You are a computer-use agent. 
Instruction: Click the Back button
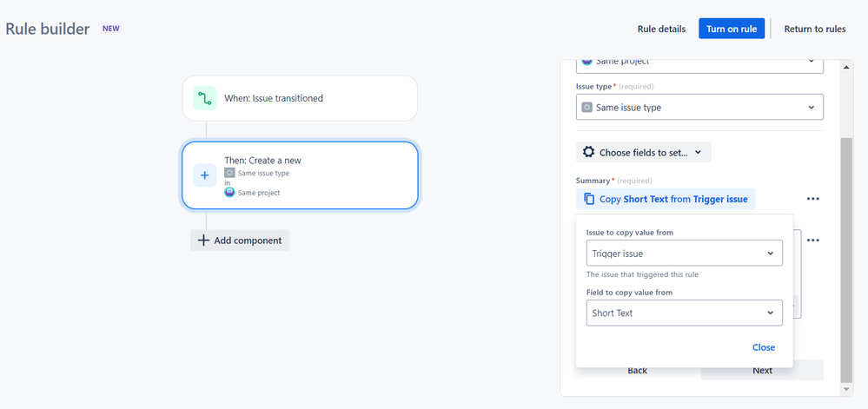tap(637, 371)
